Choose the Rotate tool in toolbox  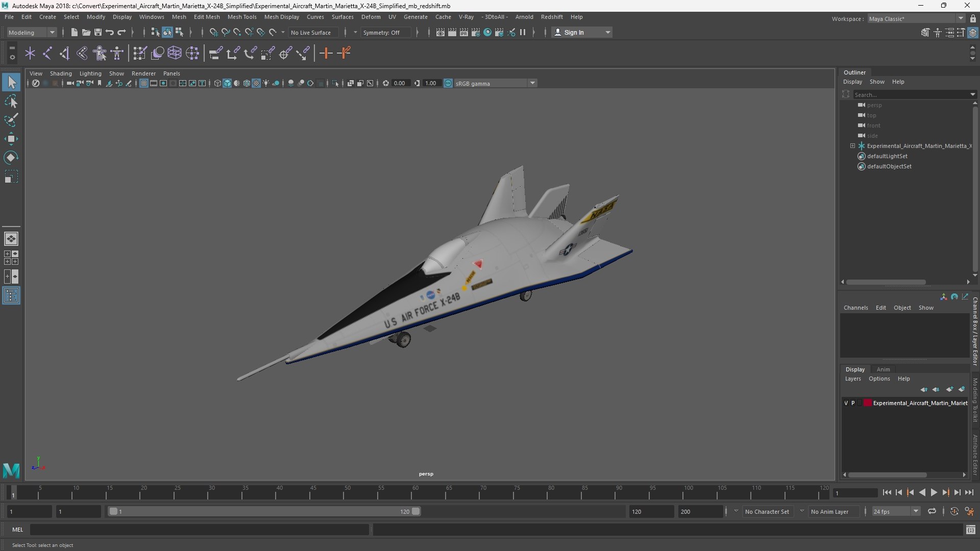(11, 158)
